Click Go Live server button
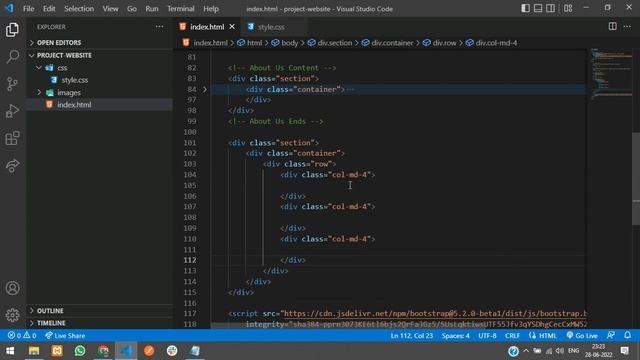This screenshot has width=640, height=360. [582, 336]
